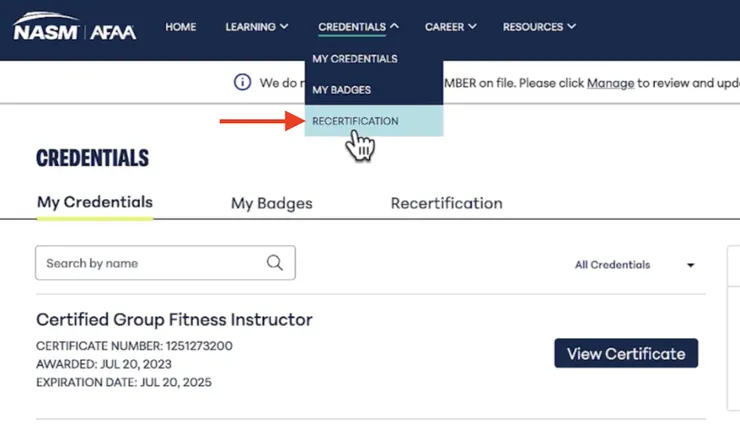The image size is (740, 432).
Task: Expand the CAREER dropdown menu
Action: tap(450, 27)
